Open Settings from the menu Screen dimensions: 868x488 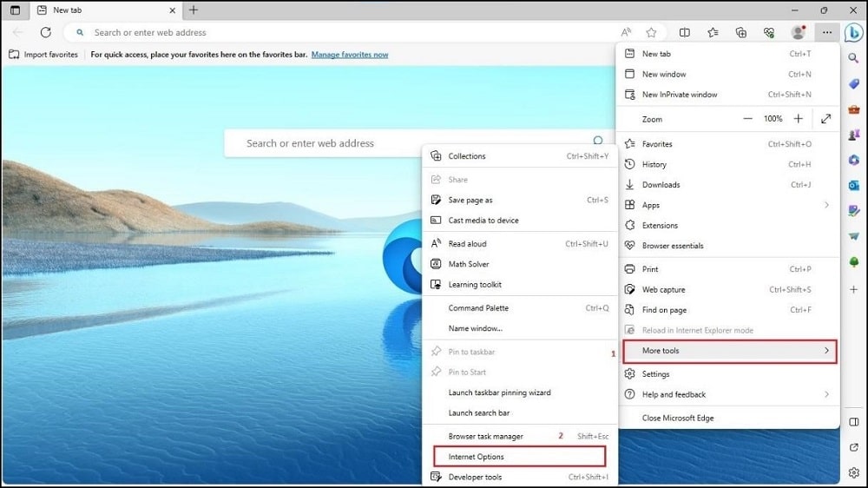click(727, 374)
